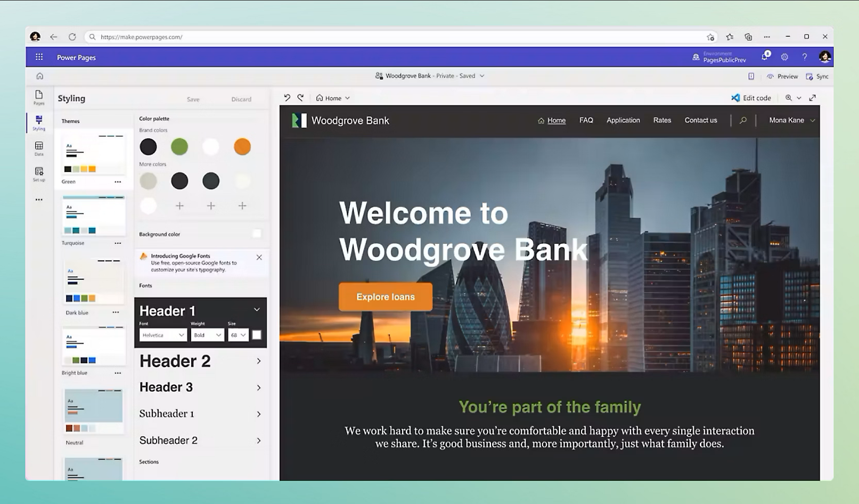Screen dimensions: 859x504
Task: Expand the editor to full screen
Action: pyautogui.click(x=812, y=98)
